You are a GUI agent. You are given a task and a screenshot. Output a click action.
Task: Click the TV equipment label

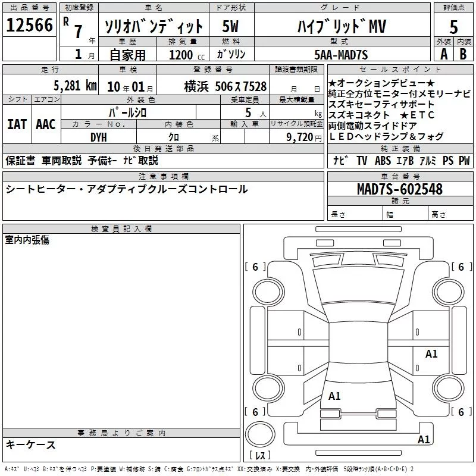pos(362,160)
